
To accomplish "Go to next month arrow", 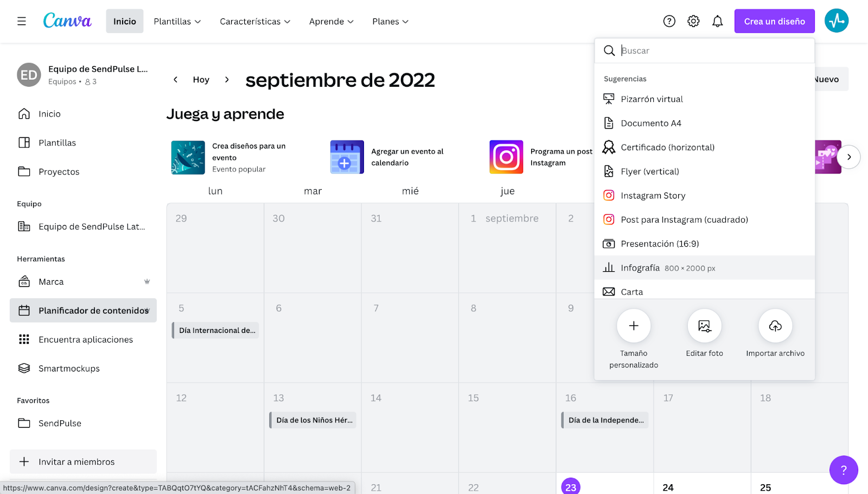I will pyautogui.click(x=227, y=80).
